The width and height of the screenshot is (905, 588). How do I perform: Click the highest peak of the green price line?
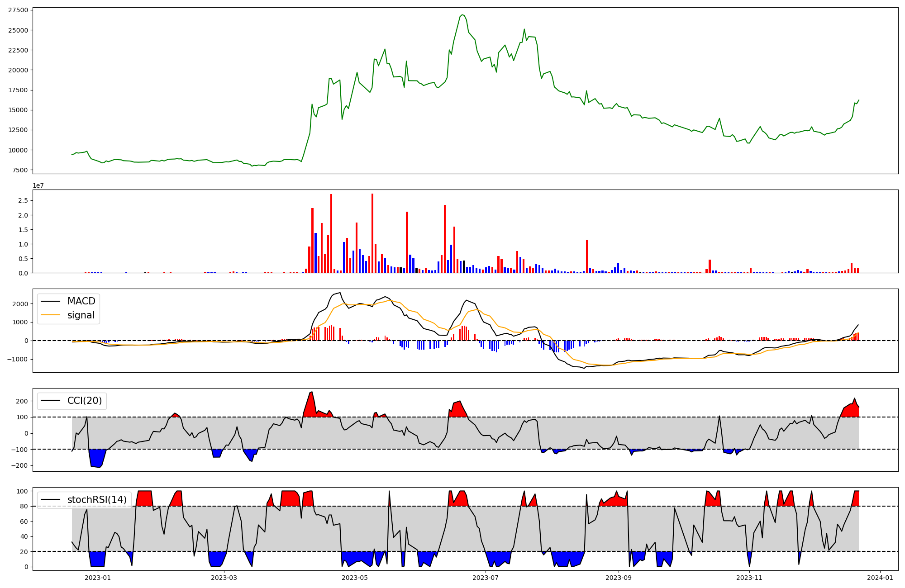(462, 15)
